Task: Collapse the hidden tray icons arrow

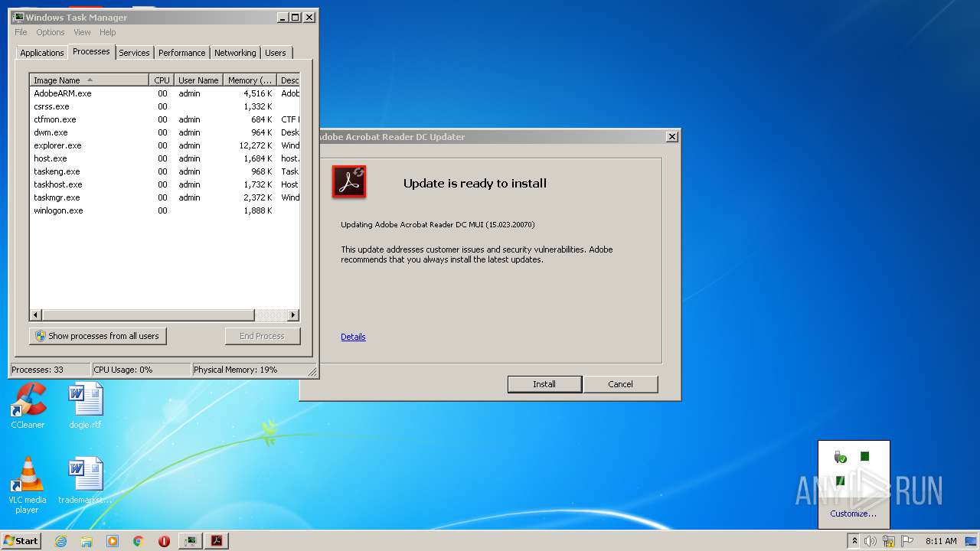Action: tap(854, 541)
